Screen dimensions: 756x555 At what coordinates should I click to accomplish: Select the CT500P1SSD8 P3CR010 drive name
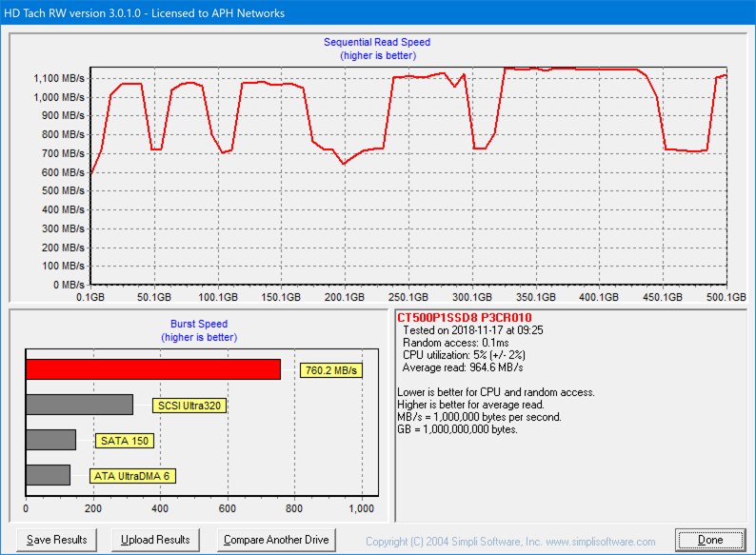464,317
